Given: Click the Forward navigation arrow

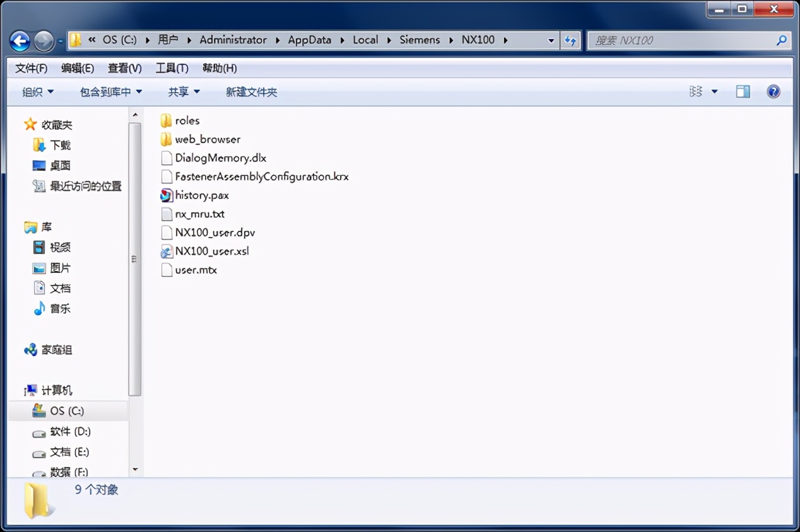Looking at the screenshot, I should point(44,41).
